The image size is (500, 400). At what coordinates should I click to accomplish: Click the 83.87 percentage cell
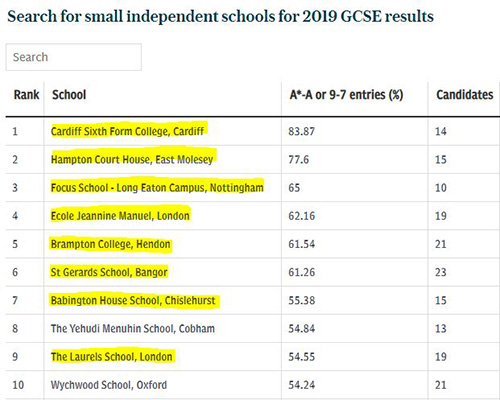(302, 131)
